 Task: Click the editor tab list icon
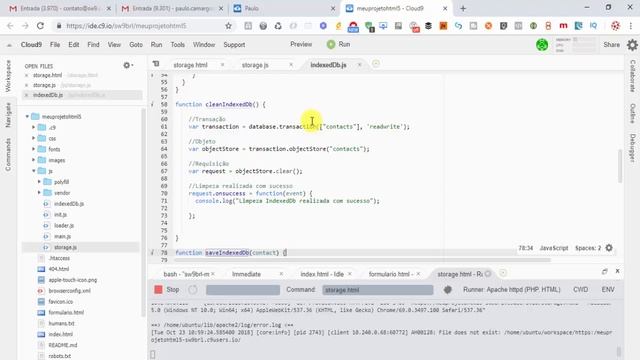tap(156, 64)
